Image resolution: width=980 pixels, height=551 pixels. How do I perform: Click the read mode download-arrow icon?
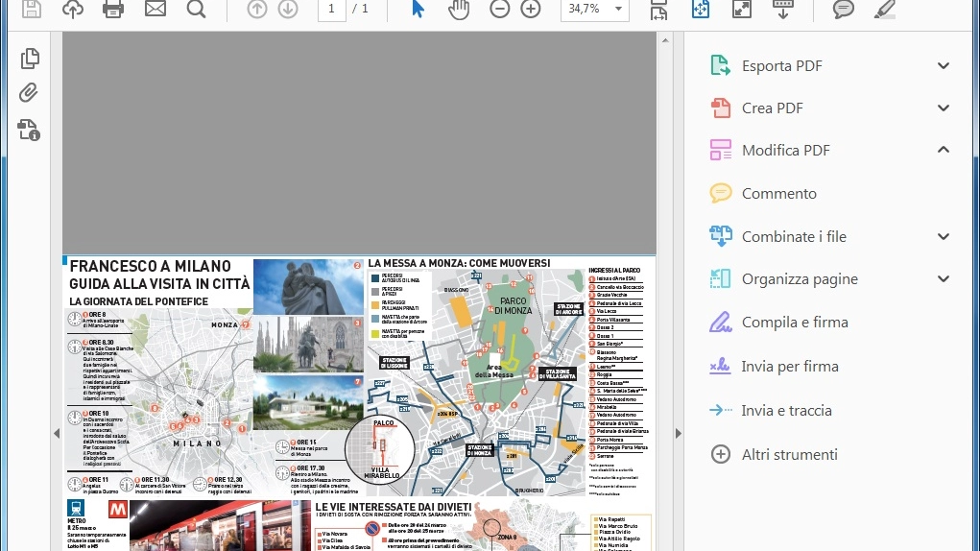(x=783, y=9)
